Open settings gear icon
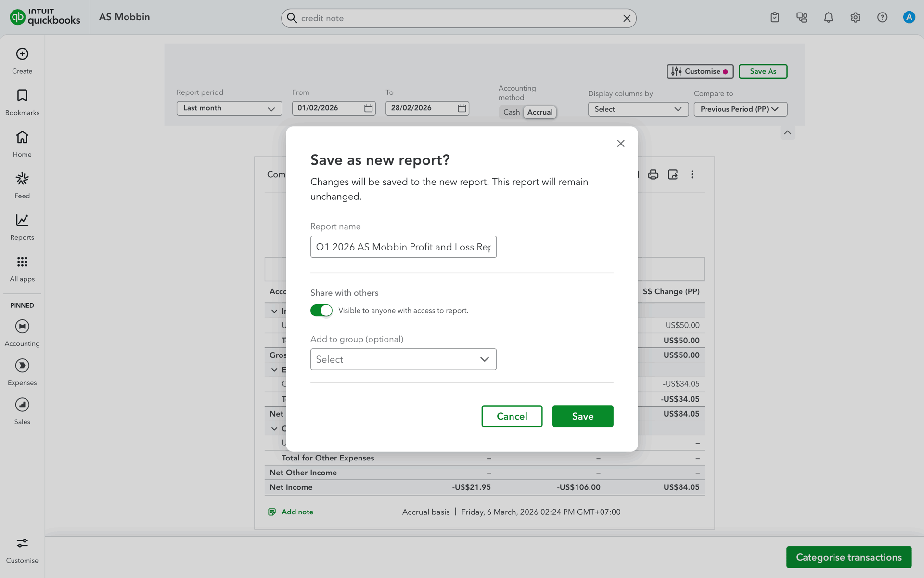The height and width of the screenshot is (578, 924). (855, 17)
